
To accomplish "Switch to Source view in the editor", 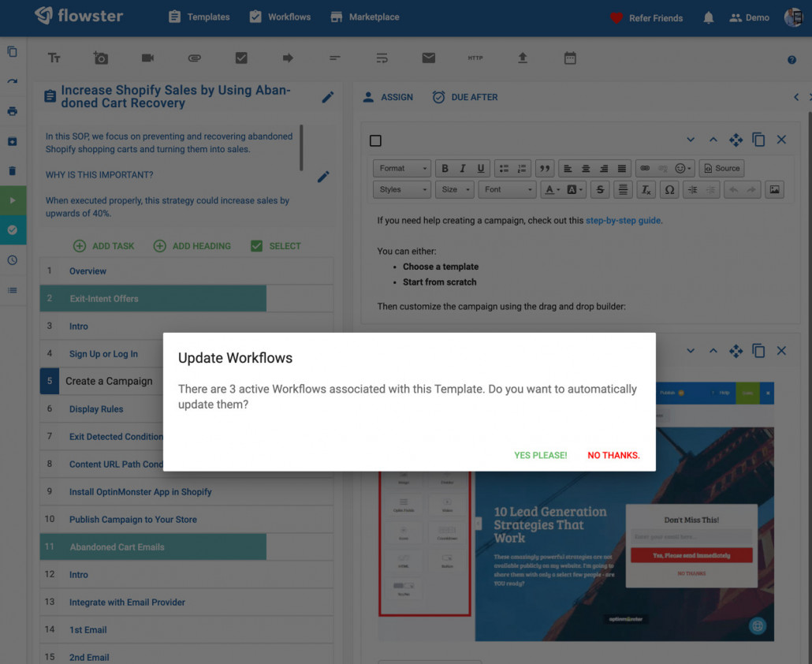I will [721, 168].
